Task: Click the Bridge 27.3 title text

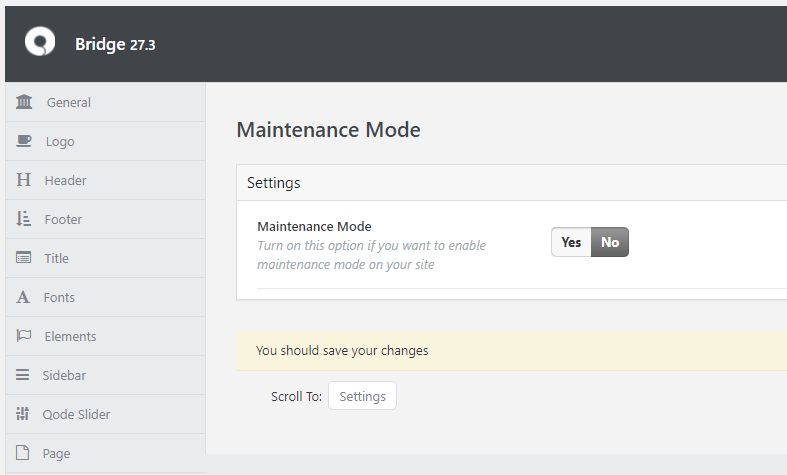Action: [115, 44]
